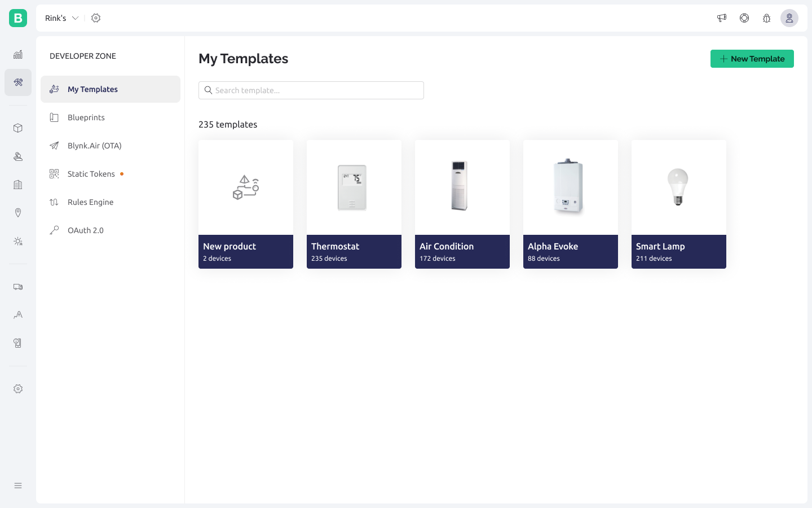Select Rules Engine from the menu
This screenshot has height=508, width=812.
click(90, 202)
